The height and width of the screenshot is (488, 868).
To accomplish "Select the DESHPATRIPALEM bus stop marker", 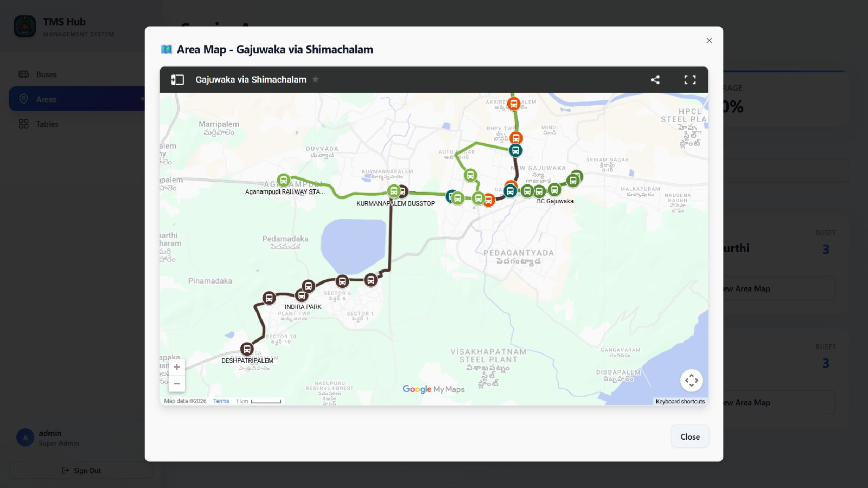I will 247,349.
